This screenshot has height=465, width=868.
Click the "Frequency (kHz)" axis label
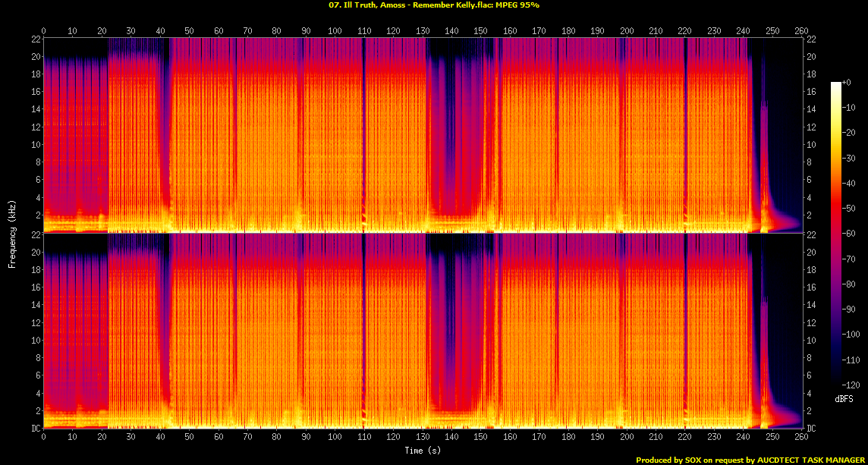coord(12,231)
